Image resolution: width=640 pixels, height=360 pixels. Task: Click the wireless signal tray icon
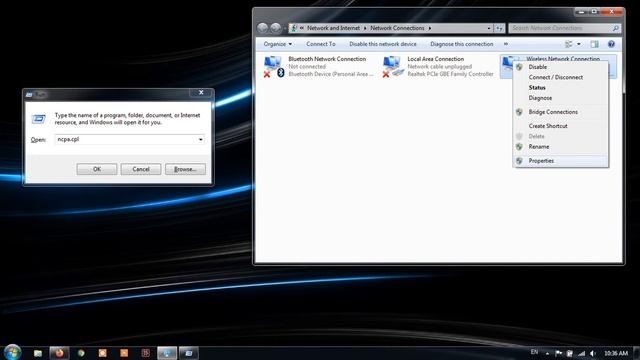coord(581,353)
